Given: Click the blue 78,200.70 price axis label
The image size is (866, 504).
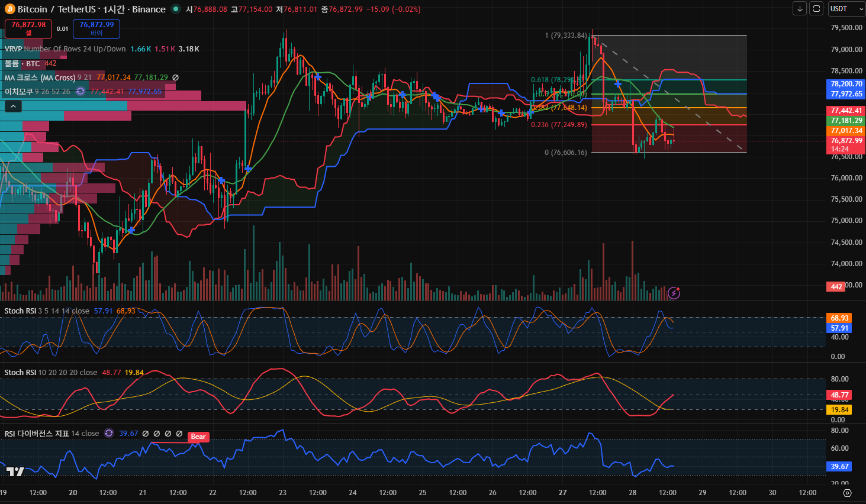Looking at the screenshot, I should tap(846, 84).
